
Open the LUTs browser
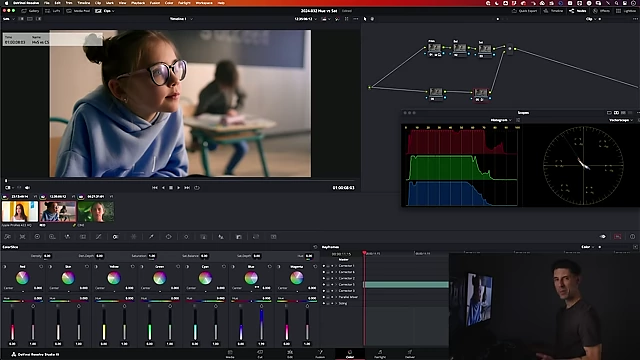point(53,11)
